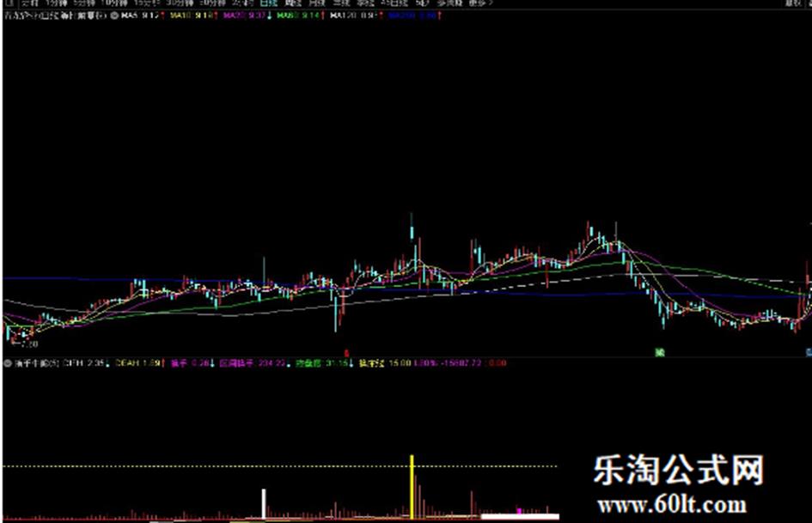Click the green 控盘度 31.15 indicator value

(324, 363)
